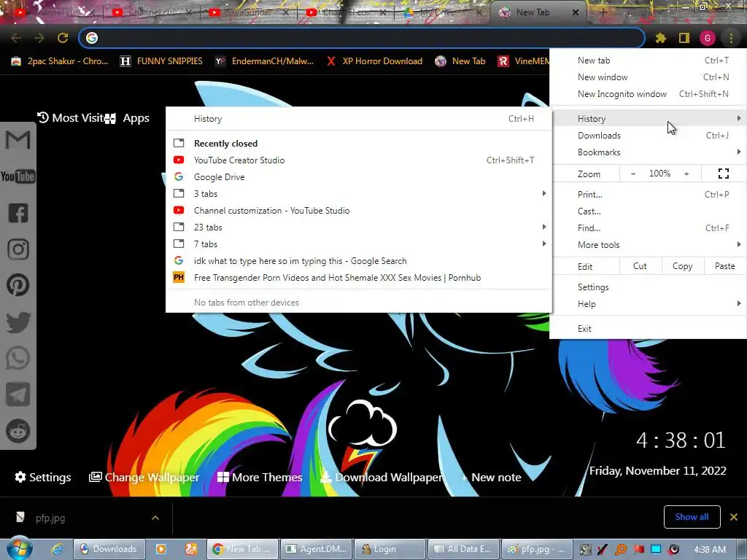Enter fullscreen using the zoom row icon
Screen dimensions: 747x560
pos(723,174)
